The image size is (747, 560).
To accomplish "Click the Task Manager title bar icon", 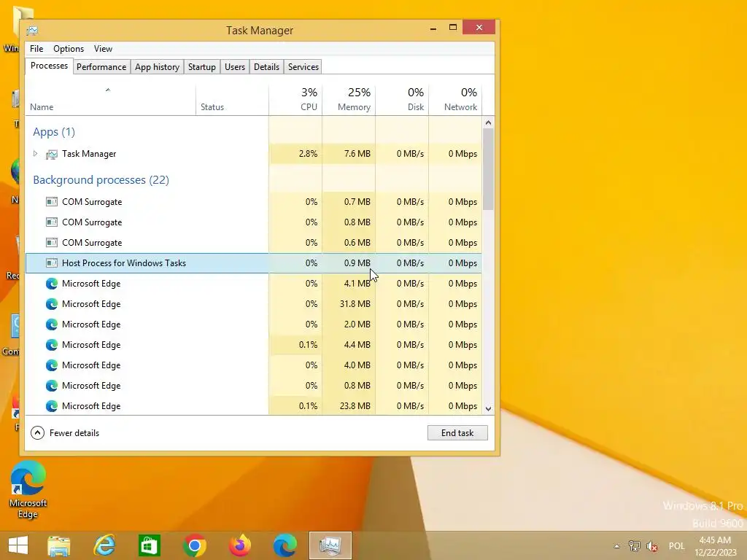I will pos(32,31).
